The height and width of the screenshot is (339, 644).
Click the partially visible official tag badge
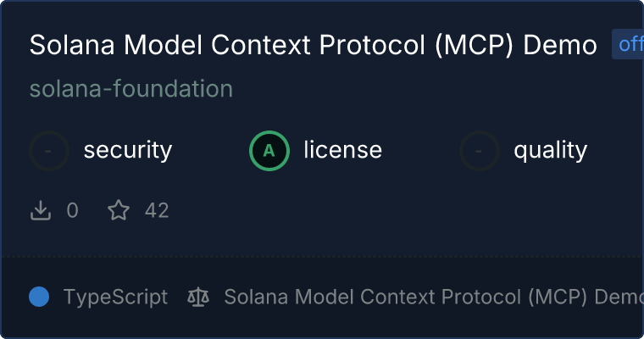coord(629,44)
